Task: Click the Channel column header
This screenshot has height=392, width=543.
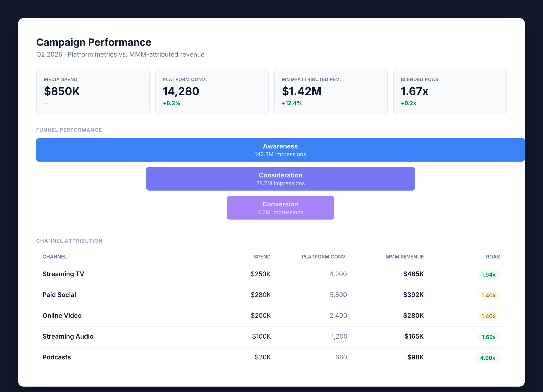Action: [55, 257]
